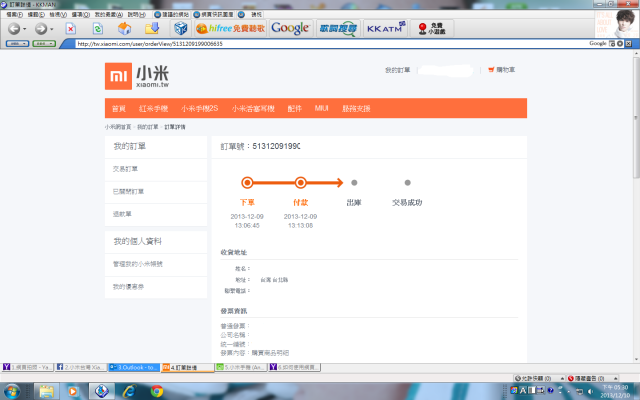Switch to tab 5 小米手機
640x400 pixels.
point(241,367)
